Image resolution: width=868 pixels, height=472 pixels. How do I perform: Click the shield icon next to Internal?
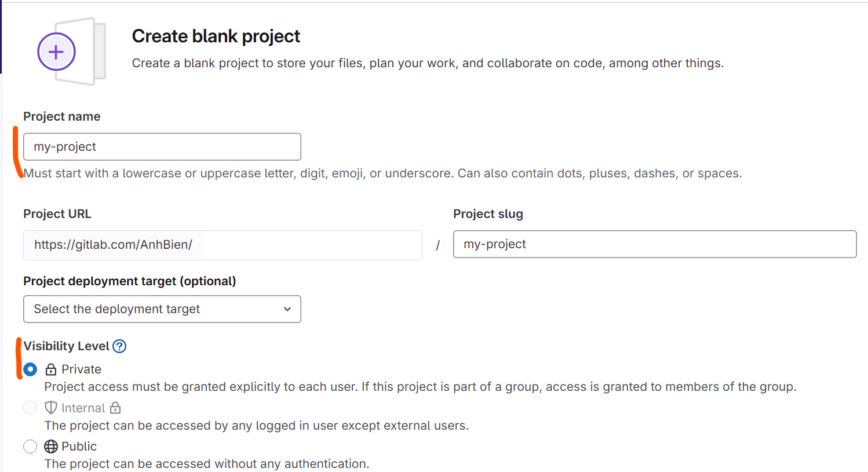click(50, 408)
